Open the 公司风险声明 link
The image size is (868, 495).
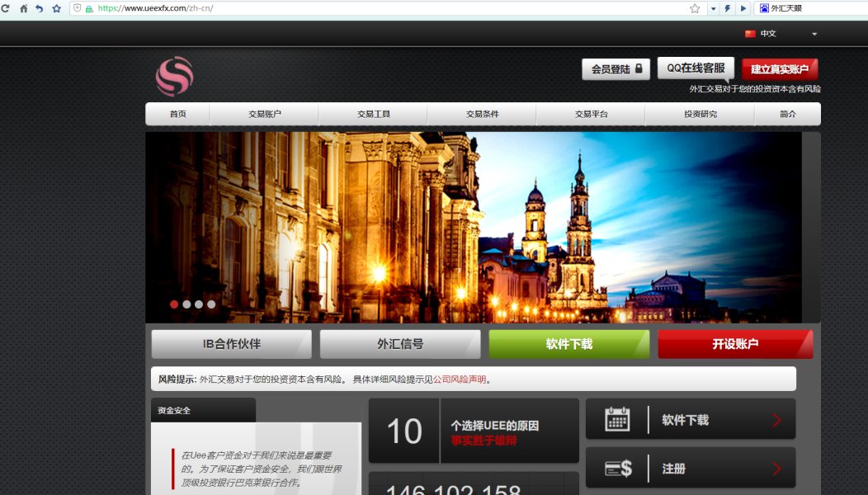point(460,379)
